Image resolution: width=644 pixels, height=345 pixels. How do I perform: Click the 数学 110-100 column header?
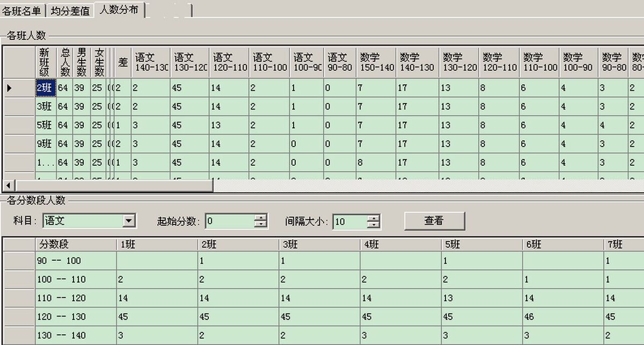click(540, 62)
